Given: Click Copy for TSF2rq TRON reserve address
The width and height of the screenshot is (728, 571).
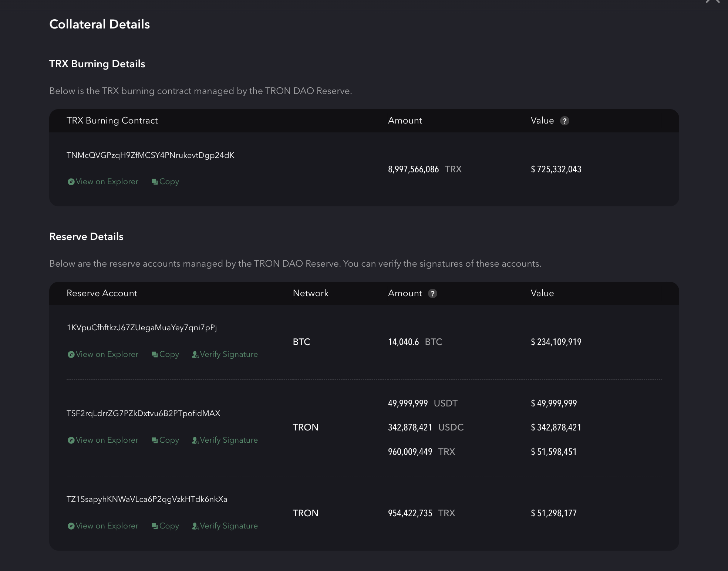Looking at the screenshot, I should [169, 440].
